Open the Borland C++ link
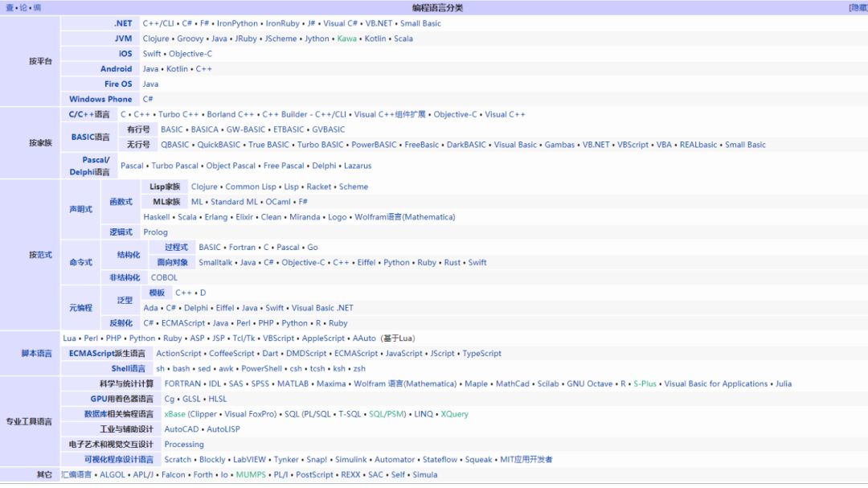 [231, 114]
